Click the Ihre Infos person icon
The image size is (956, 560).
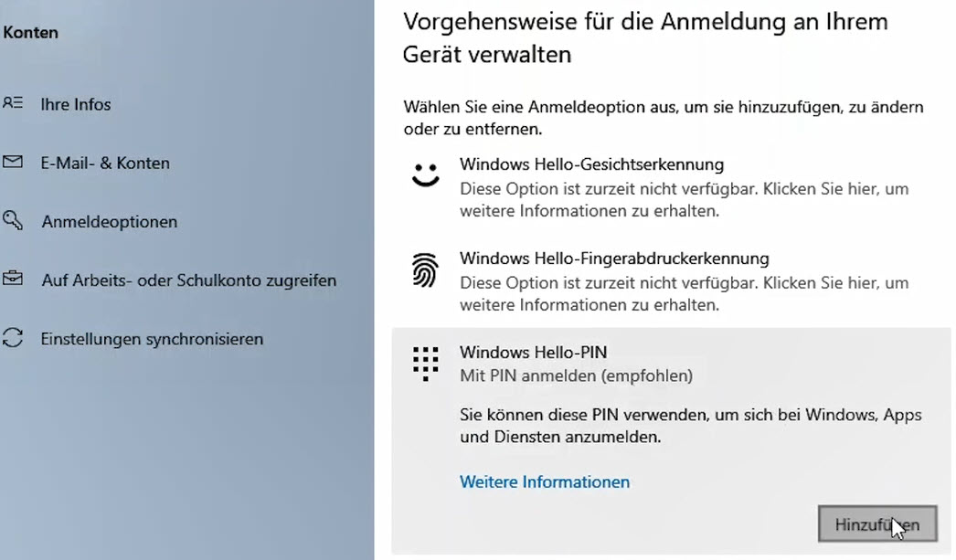pyautogui.click(x=12, y=103)
